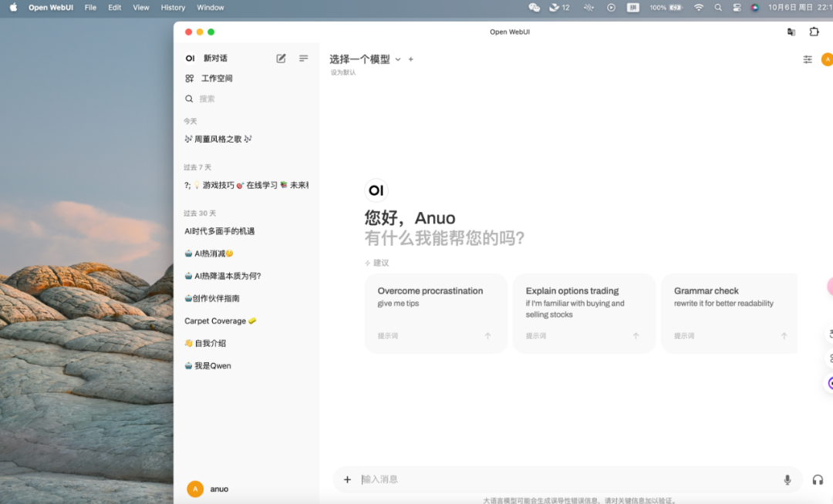The width and height of the screenshot is (833, 504).
Task: Open Spotlight search in menu bar
Action: click(x=718, y=8)
